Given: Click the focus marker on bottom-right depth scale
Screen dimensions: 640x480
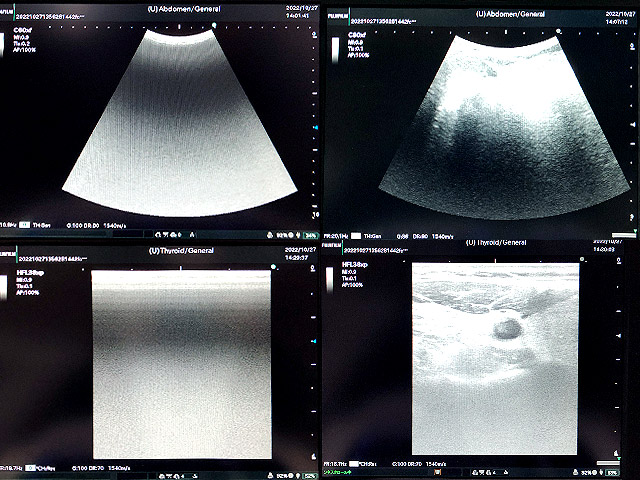Looking at the screenshot, I should (x=619, y=336).
